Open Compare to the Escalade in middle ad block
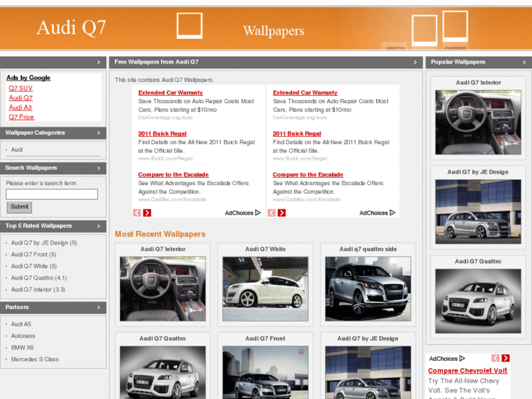The height and width of the screenshot is (399, 532). pos(308,174)
